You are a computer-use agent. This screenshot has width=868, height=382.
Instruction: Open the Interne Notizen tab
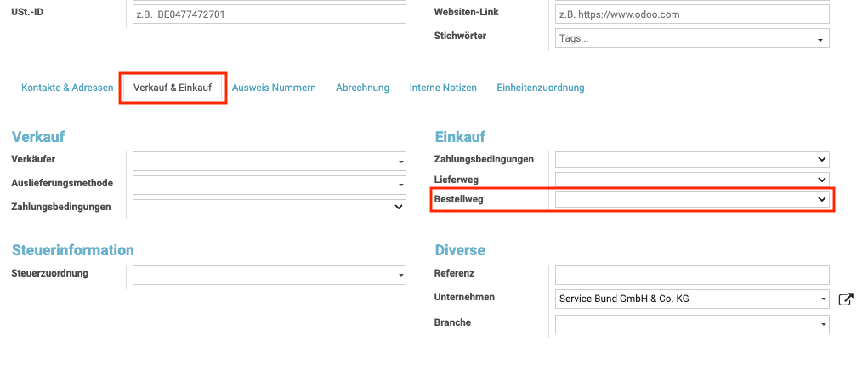[443, 88]
